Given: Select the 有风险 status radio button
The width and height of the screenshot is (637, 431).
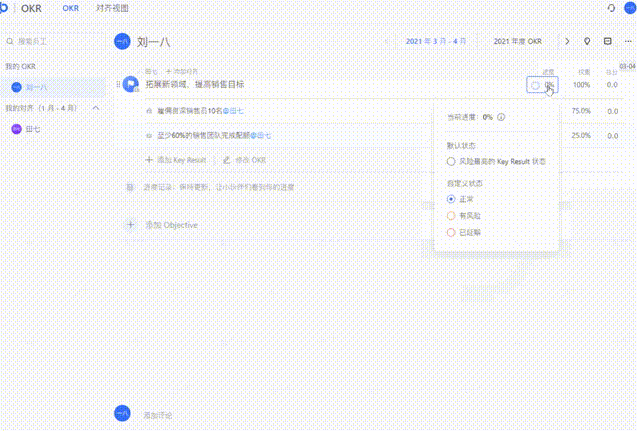Looking at the screenshot, I should coord(451,216).
